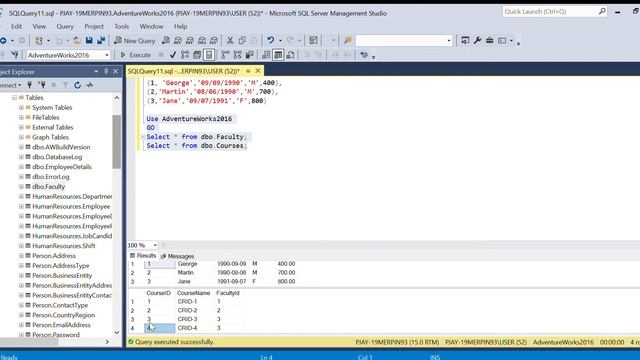The image size is (640, 360).
Task: Click the Execute button
Action: 136,55
